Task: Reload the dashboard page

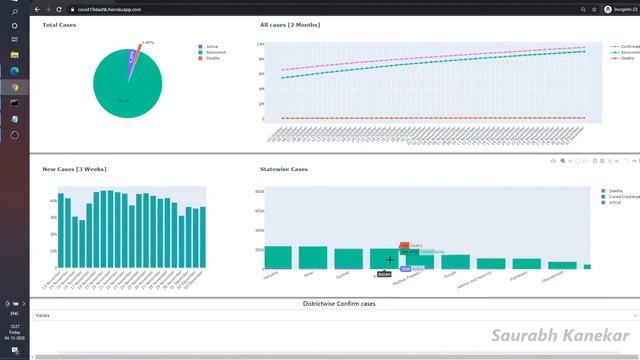Action: pyautogui.click(x=59, y=9)
